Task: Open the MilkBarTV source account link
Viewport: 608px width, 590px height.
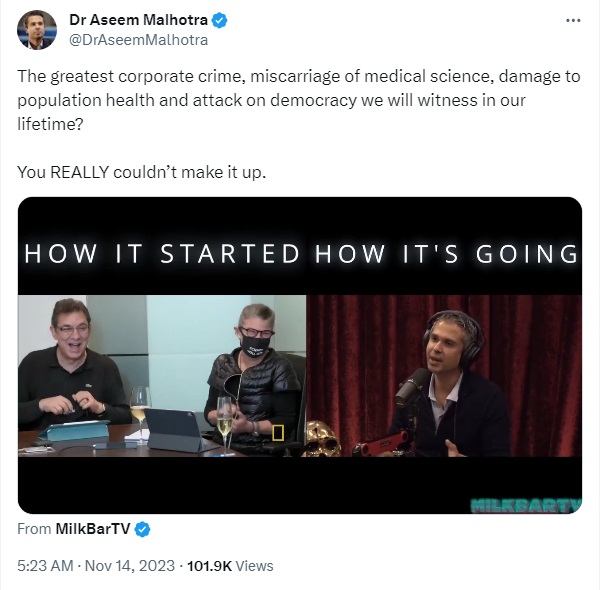Action: point(93,529)
